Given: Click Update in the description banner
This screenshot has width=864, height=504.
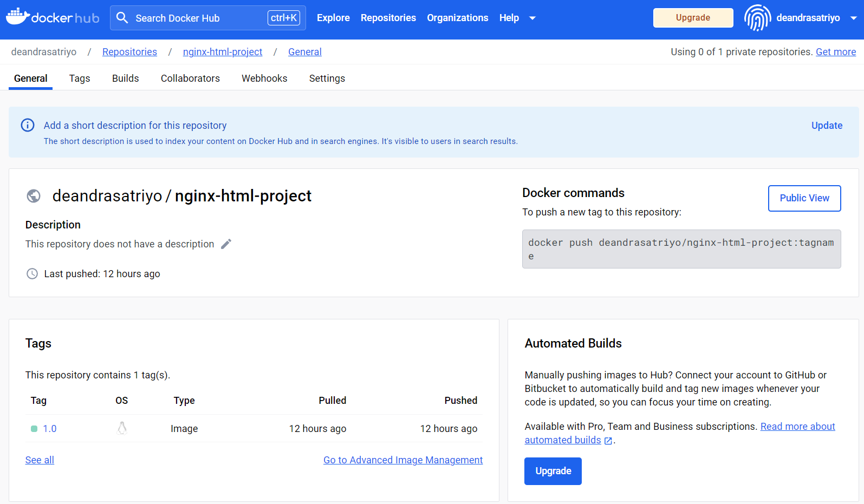Looking at the screenshot, I should tap(827, 126).
